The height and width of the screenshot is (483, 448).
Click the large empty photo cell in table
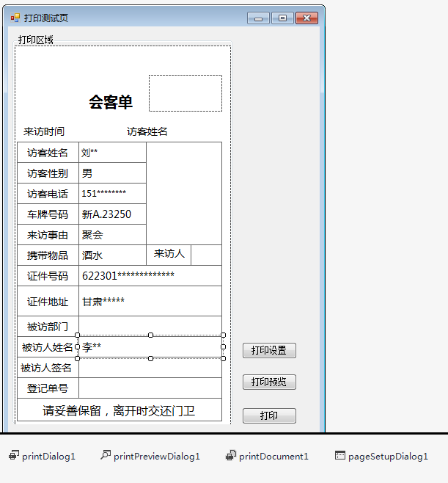pos(184,194)
